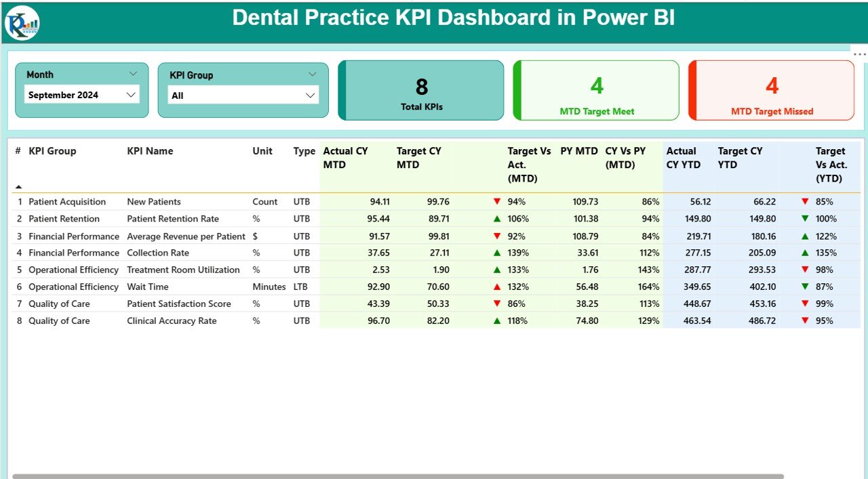868x479 pixels.
Task: Select the MTD Target Meet card
Action: [596, 91]
